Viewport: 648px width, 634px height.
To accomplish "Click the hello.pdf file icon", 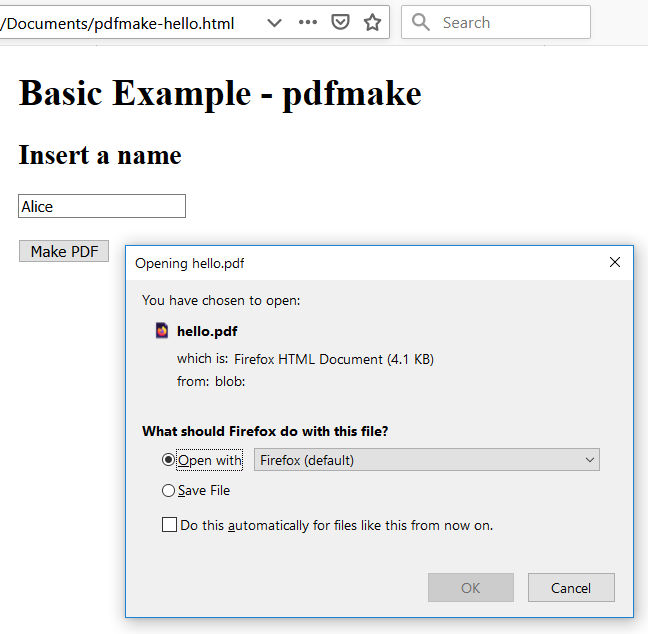I will pyautogui.click(x=162, y=331).
